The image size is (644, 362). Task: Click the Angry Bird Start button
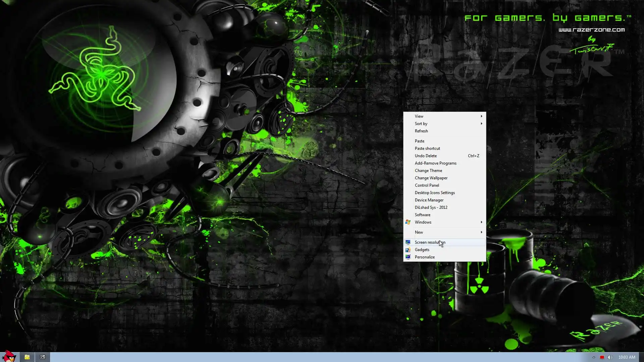point(9,357)
